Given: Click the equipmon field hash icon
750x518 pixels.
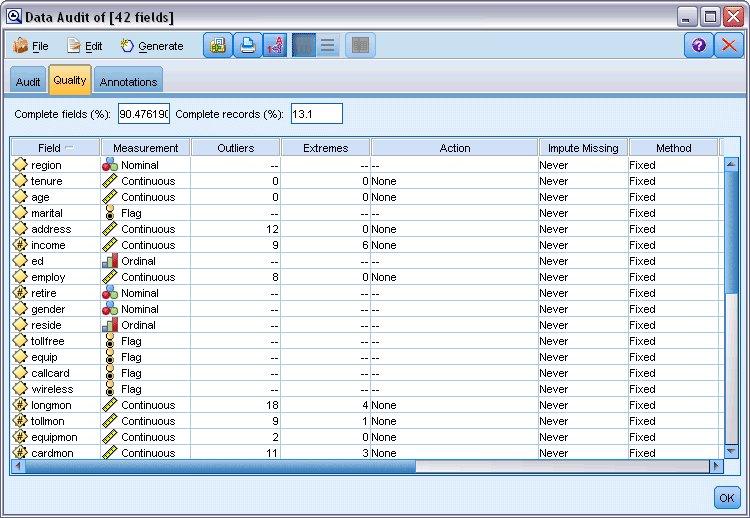Looking at the screenshot, I should click(20, 437).
